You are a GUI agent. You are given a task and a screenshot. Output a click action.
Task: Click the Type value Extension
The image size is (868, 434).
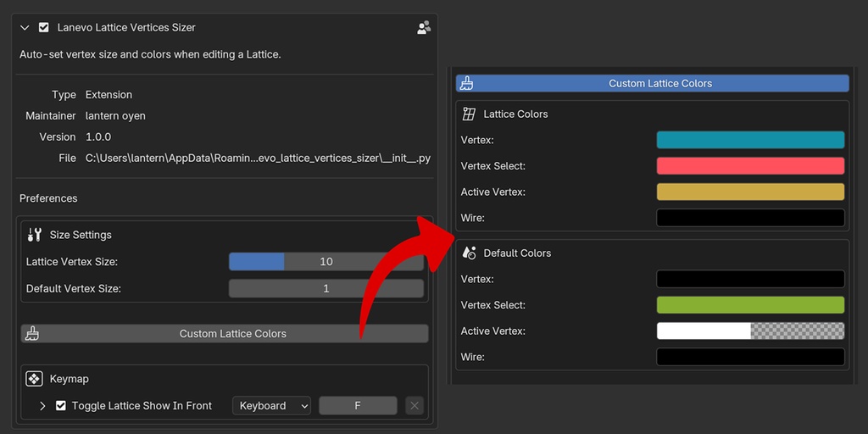pyautogui.click(x=108, y=95)
